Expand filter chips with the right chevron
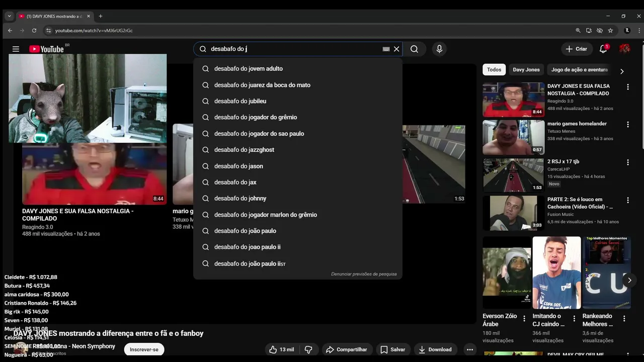 click(622, 71)
